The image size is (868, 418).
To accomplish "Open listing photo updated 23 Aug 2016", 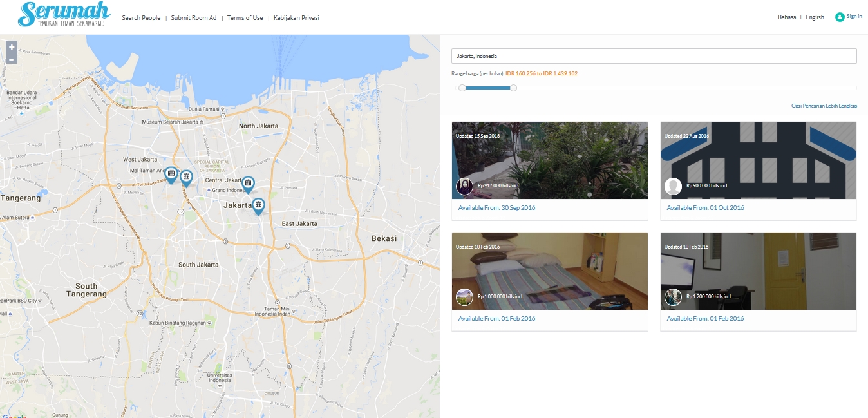I will coord(759,160).
